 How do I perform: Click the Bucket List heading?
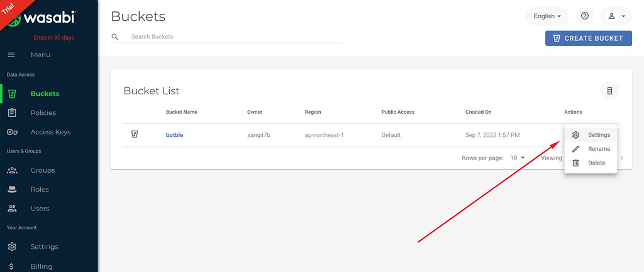(x=152, y=90)
